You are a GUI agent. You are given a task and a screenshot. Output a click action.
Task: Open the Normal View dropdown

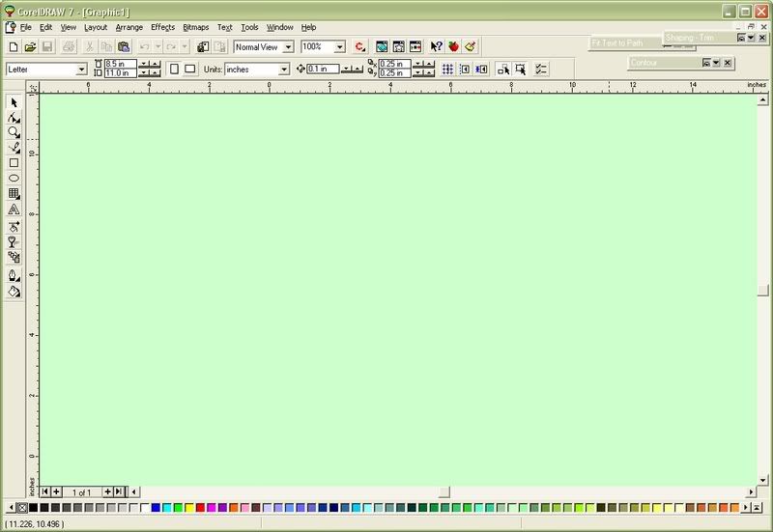[288, 46]
